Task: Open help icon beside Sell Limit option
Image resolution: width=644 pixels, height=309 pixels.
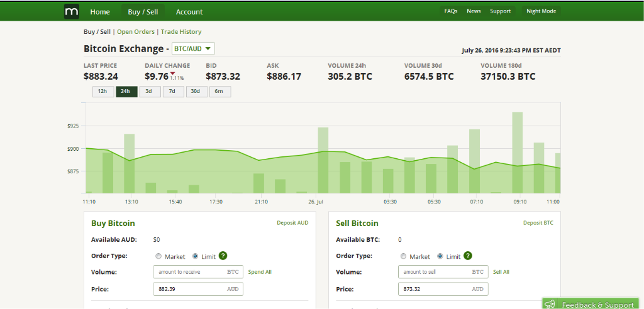Action: (468, 256)
